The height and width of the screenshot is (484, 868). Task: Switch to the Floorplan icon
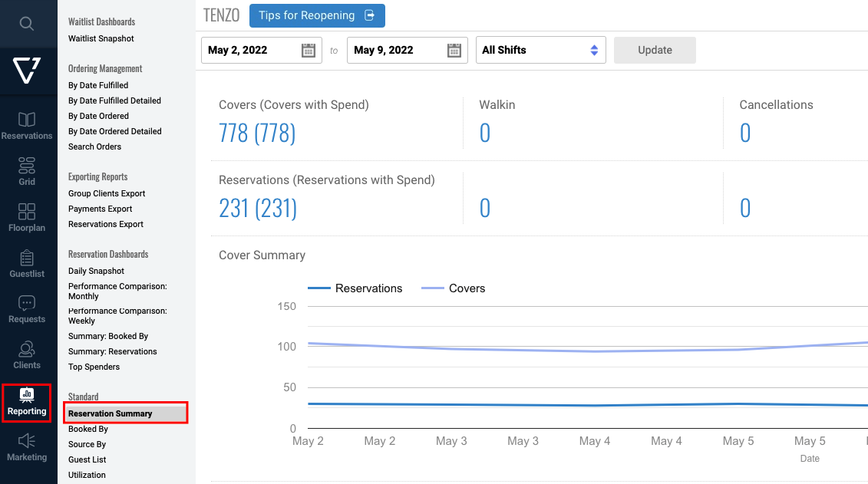tap(28, 213)
